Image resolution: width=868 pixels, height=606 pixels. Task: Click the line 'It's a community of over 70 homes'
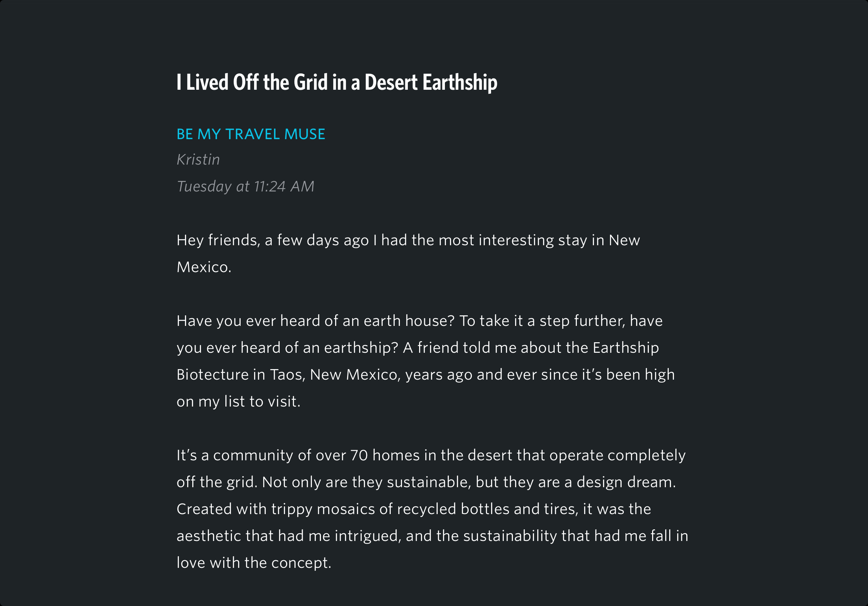(x=431, y=455)
